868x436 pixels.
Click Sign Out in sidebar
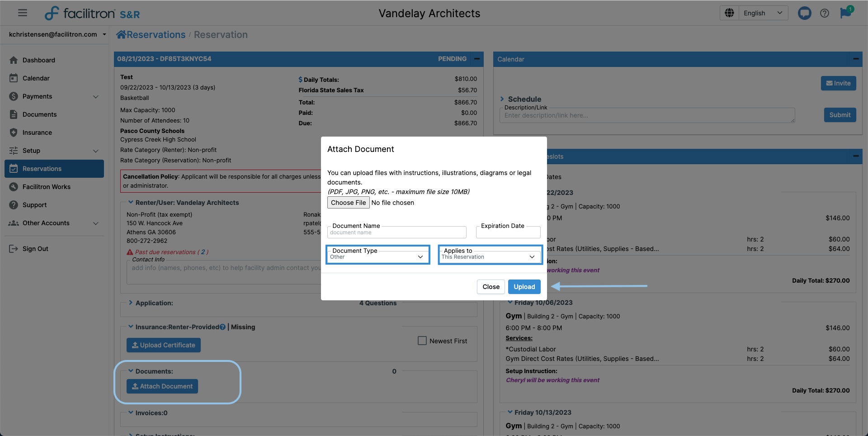[x=54, y=249]
